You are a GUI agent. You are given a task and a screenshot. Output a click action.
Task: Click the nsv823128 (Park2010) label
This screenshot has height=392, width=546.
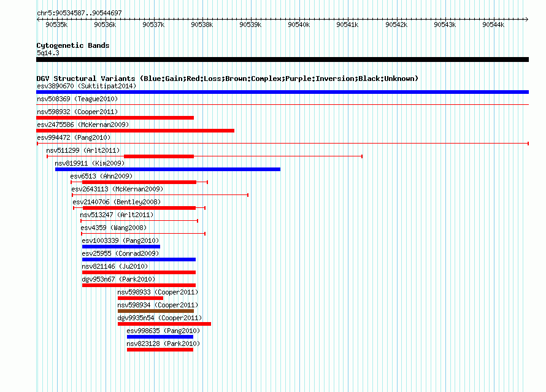pyautogui.click(x=163, y=344)
